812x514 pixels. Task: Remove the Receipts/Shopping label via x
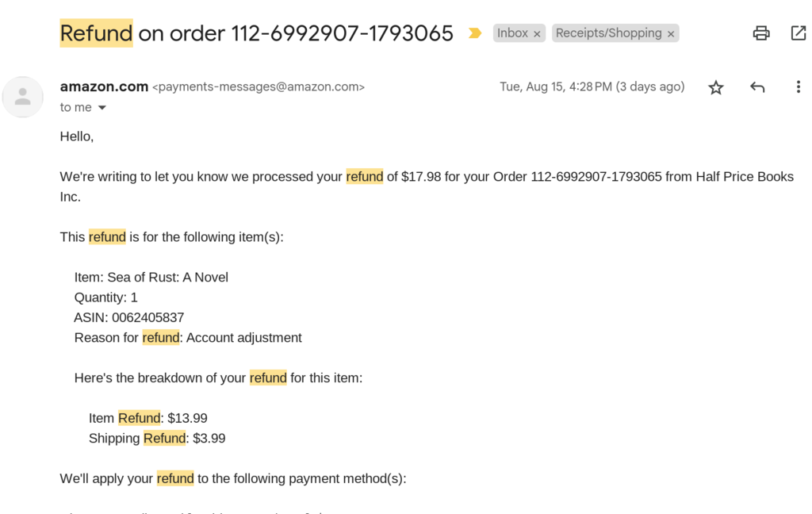671,33
